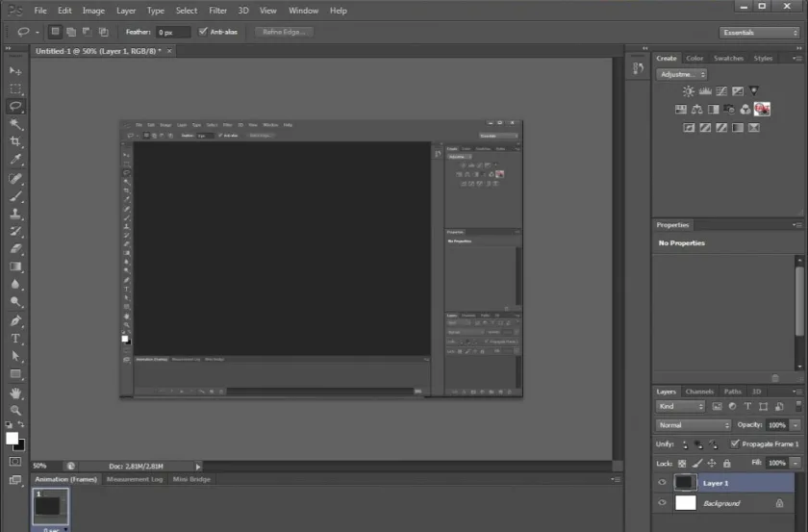Select the Dodge tool
This screenshot has width=808, height=532.
15,302
